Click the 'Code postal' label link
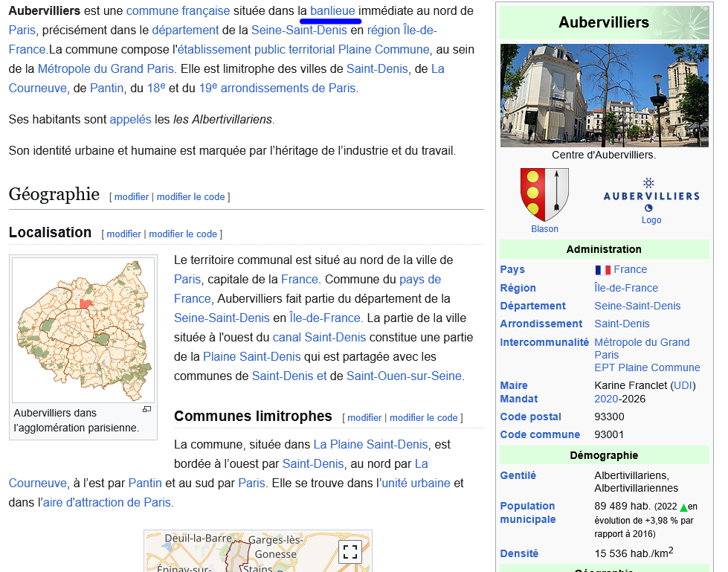 530,417
